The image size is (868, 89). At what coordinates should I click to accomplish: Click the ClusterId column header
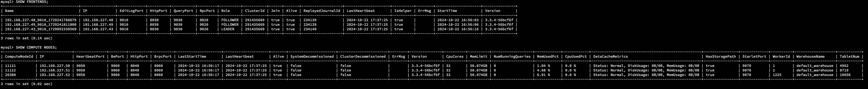(255, 11)
